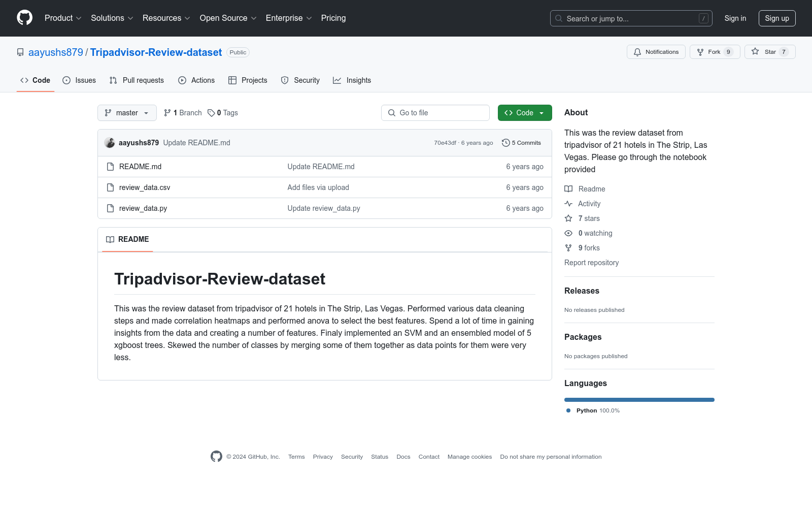The height and width of the screenshot is (508, 812).
Task: Click the book icon beside Readme in About
Action: (x=568, y=189)
